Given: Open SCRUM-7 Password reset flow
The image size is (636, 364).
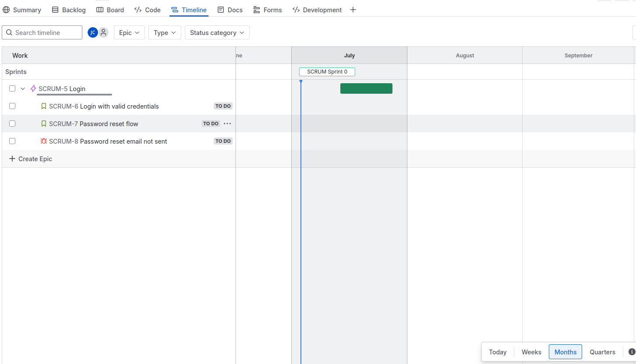Looking at the screenshot, I should pyautogui.click(x=94, y=124).
